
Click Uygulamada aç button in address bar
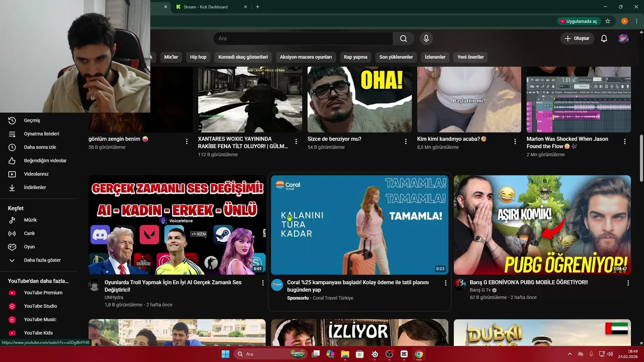click(x=578, y=22)
